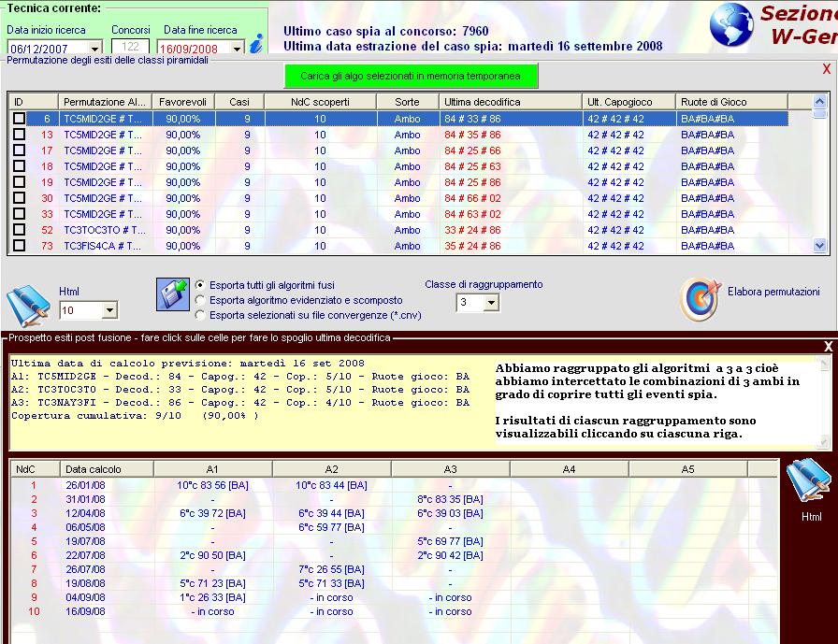Click cell '10°c 83 56 [BA]' in column A1

tap(212, 485)
